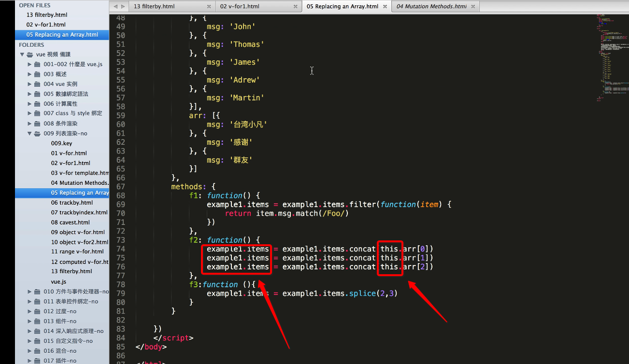Screen dimensions: 629x364
Task: Open the 04 Mutation Methods.html preview tab
Action: 435,7
